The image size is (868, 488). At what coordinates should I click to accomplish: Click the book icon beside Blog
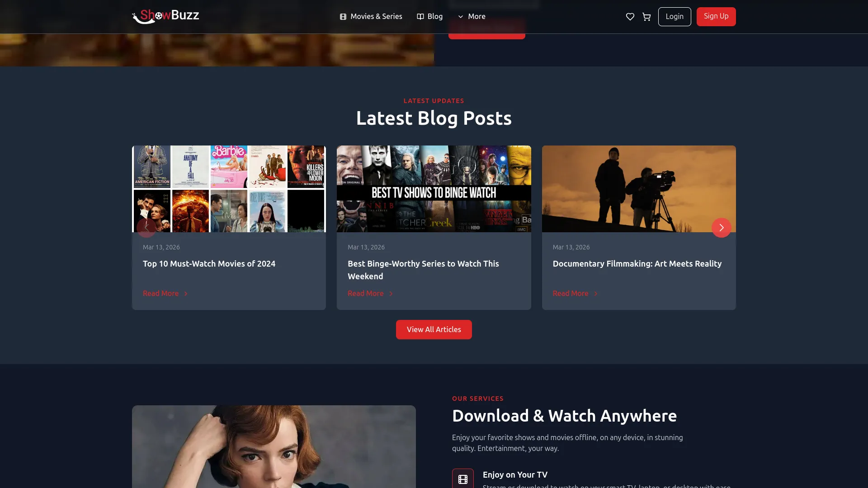420,17
